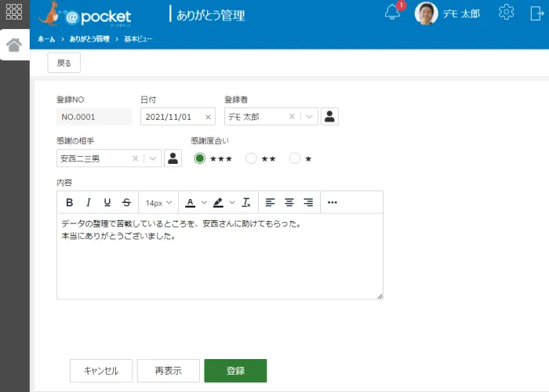
Task: Apply text color button A
Action: [x=190, y=202]
